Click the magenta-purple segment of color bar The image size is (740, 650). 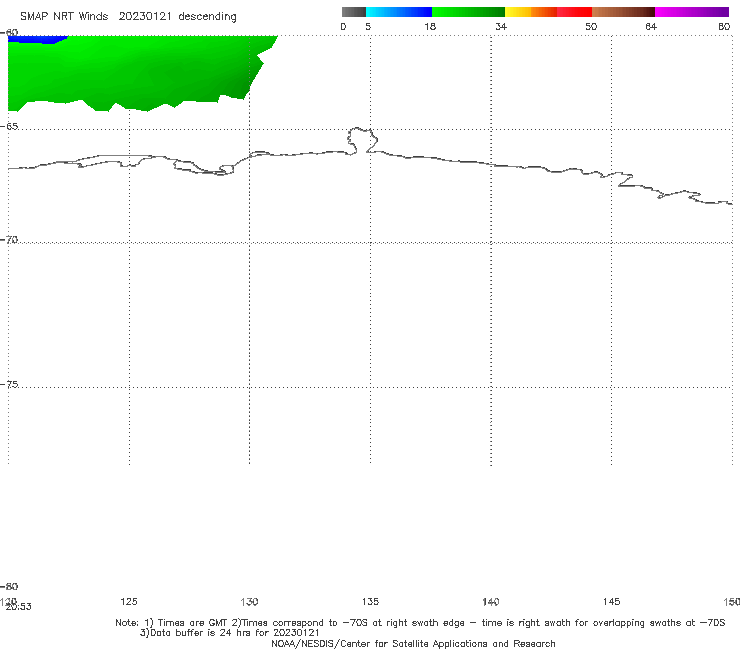(692, 12)
